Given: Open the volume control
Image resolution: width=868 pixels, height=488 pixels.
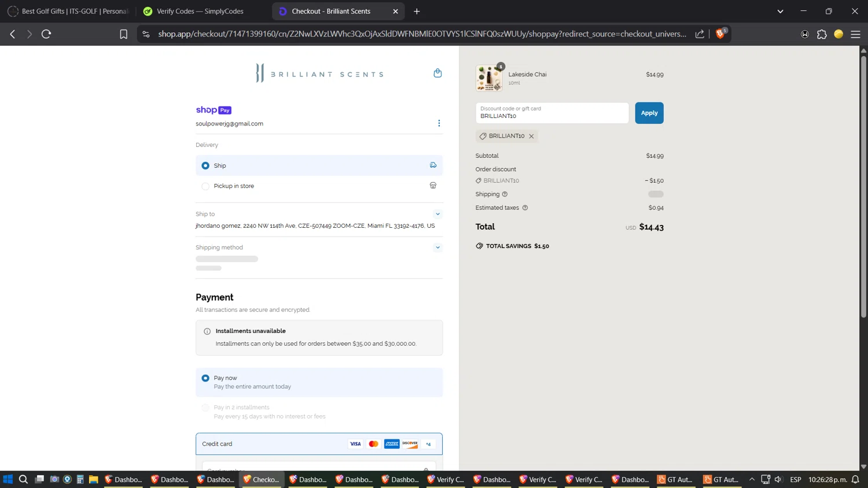Looking at the screenshot, I should [x=778, y=479].
